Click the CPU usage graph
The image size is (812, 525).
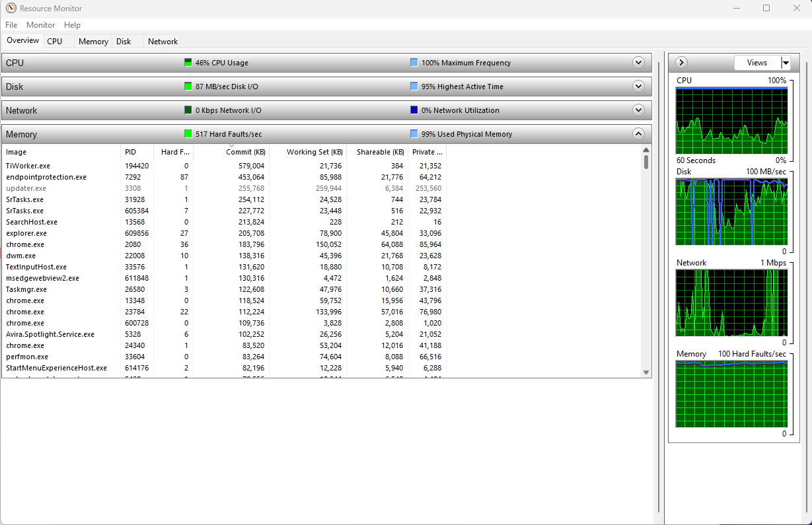731,120
